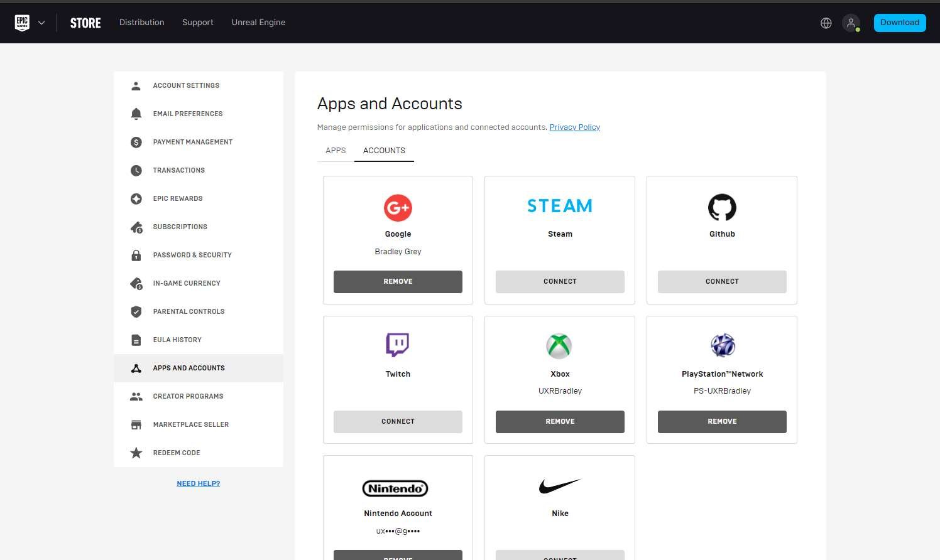Expand the Epic Games logo dropdown chevron
The height and width of the screenshot is (560, 940).
point(41,23)
